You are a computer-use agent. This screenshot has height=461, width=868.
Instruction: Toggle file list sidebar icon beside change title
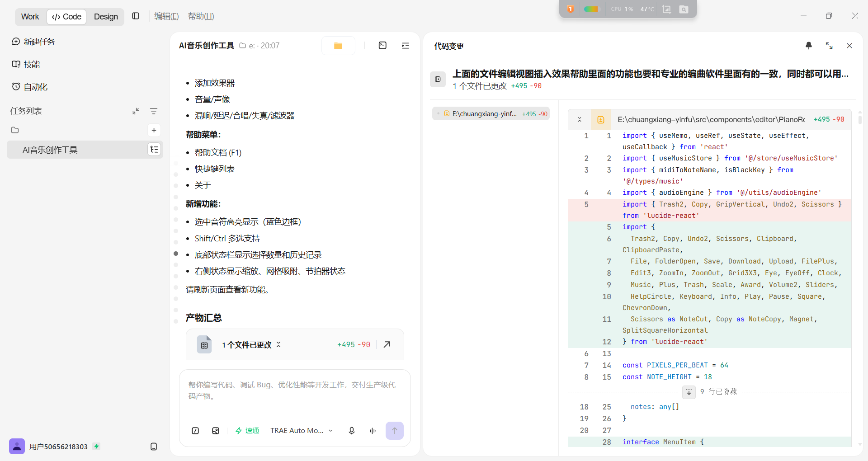click(x=438, y=79)
